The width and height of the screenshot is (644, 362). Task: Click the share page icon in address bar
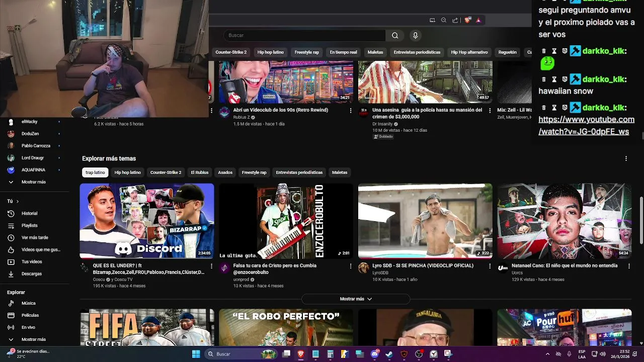click(455, 20)
